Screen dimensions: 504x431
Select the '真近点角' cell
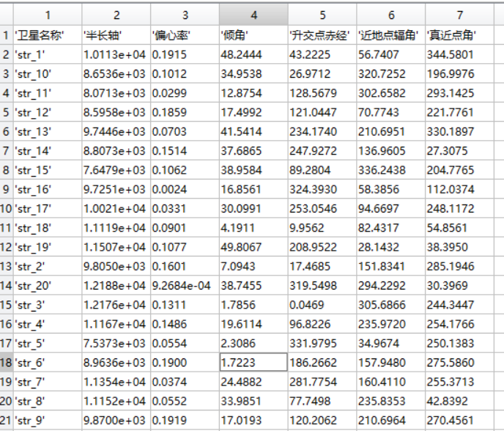point(459,35)
